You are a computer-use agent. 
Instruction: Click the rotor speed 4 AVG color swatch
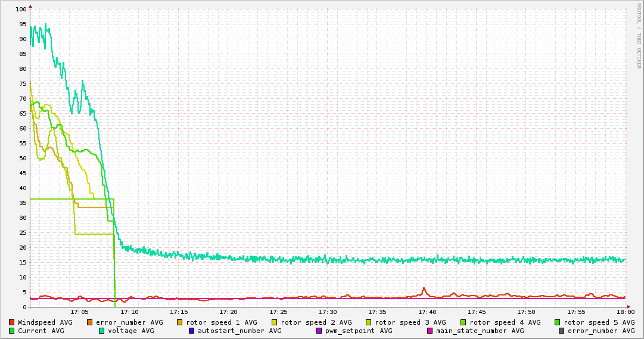click(463, 322)
